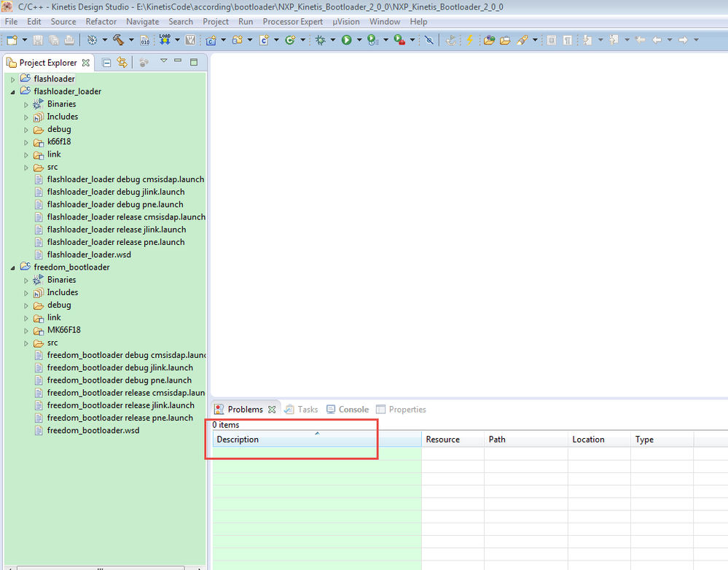This screenshot has height=570, width=728.
Task: Sort by the Path column header
Action: tap(526, 440)
